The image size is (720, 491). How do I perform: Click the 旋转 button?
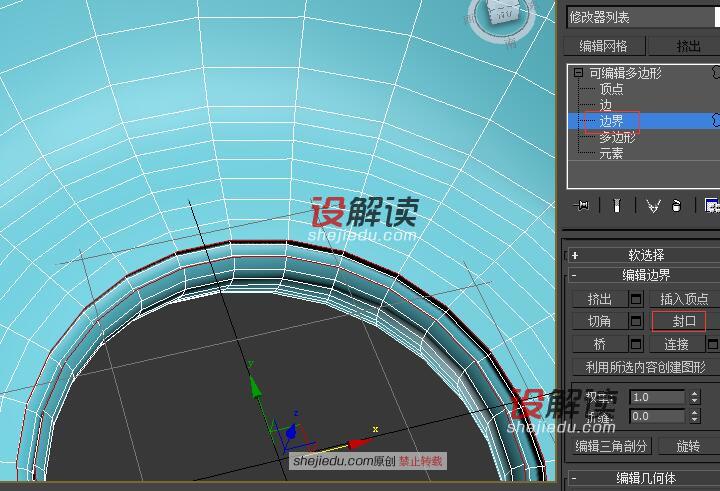689,446
